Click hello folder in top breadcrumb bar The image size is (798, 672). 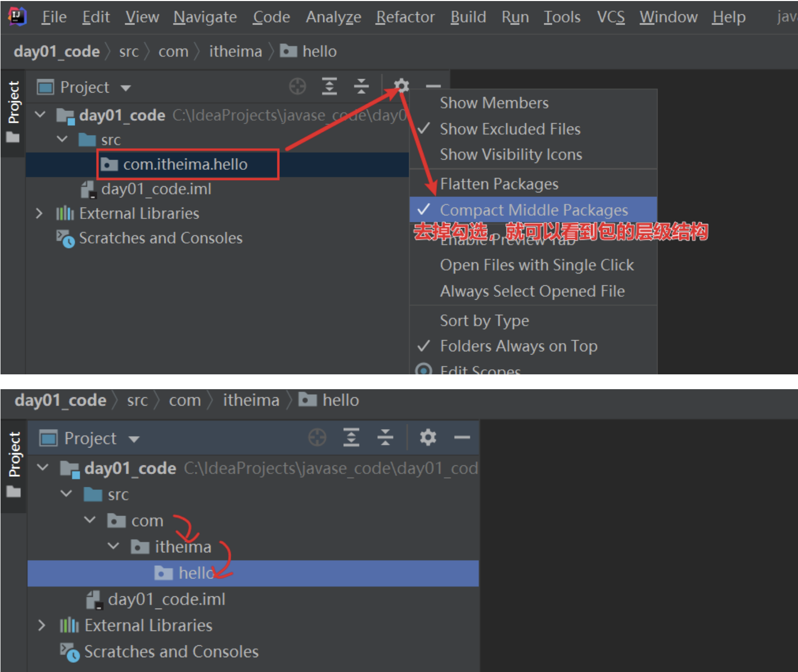[308, 51]
